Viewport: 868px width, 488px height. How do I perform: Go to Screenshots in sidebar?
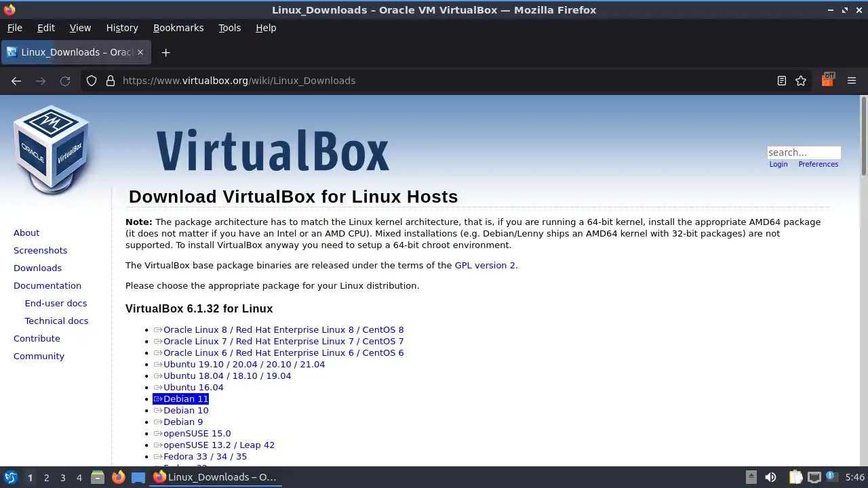click(x=40, y=250)
